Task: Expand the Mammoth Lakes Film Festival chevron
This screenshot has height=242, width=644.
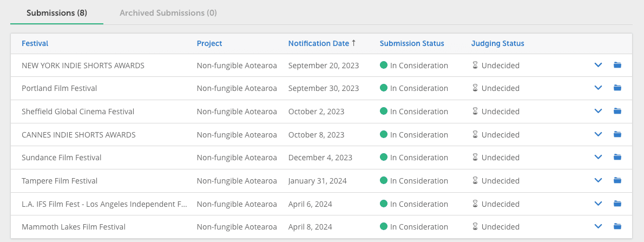Action: pos(598,226)
